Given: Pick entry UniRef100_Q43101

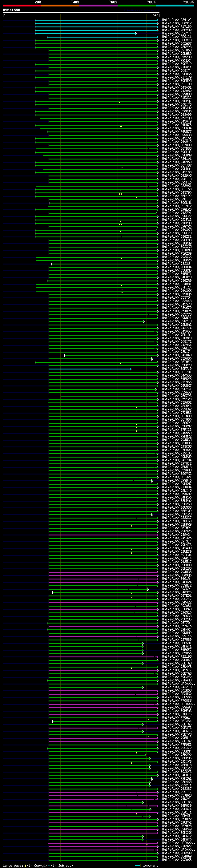Looking at the screenshot, I should [177, 139].
